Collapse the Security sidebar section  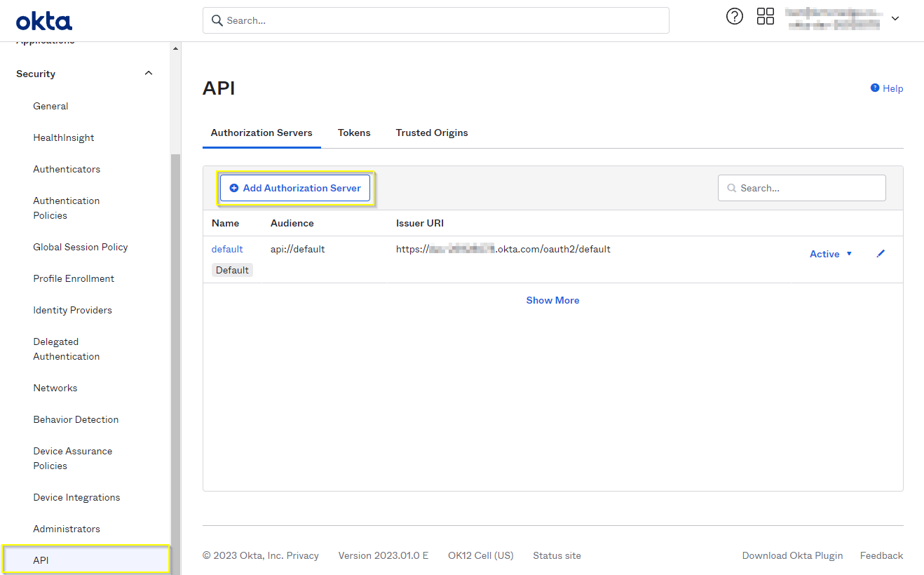click(x=149, y=73)
